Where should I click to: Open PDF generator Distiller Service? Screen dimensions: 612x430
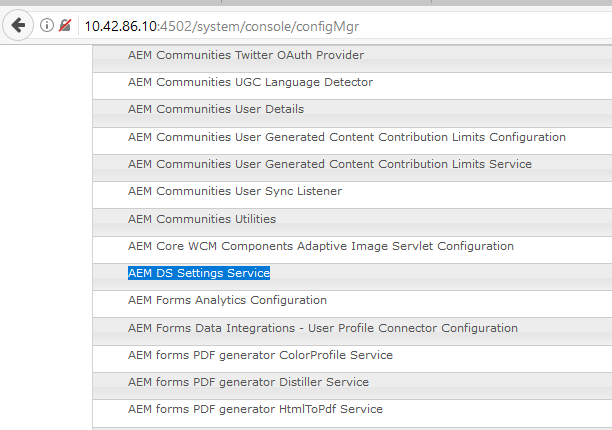tap(248, 382)
